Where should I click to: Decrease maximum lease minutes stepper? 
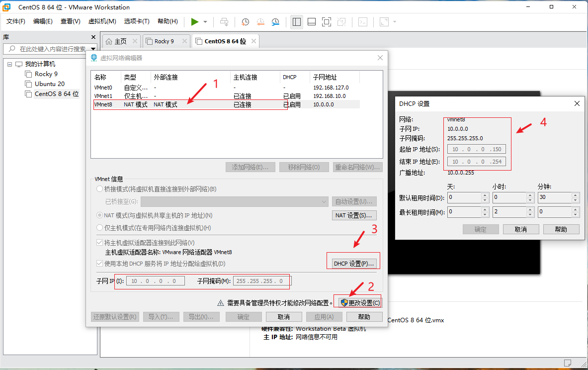coord(575,215)
